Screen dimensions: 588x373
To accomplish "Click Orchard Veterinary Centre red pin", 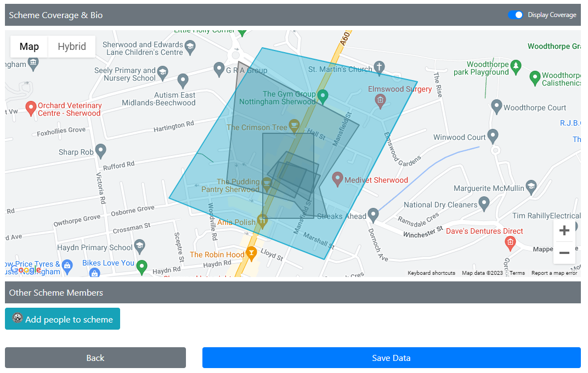I will point(31,109).
